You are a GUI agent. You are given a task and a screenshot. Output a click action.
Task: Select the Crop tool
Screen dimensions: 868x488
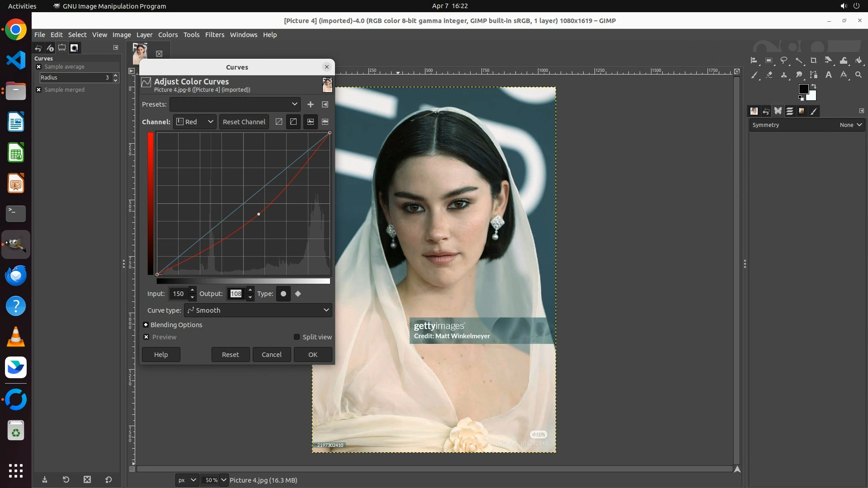point(814,60)
